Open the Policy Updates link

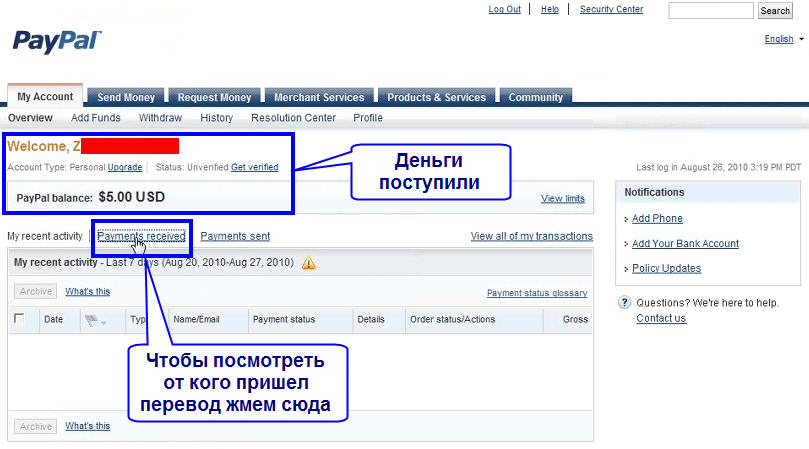[667, 268]
